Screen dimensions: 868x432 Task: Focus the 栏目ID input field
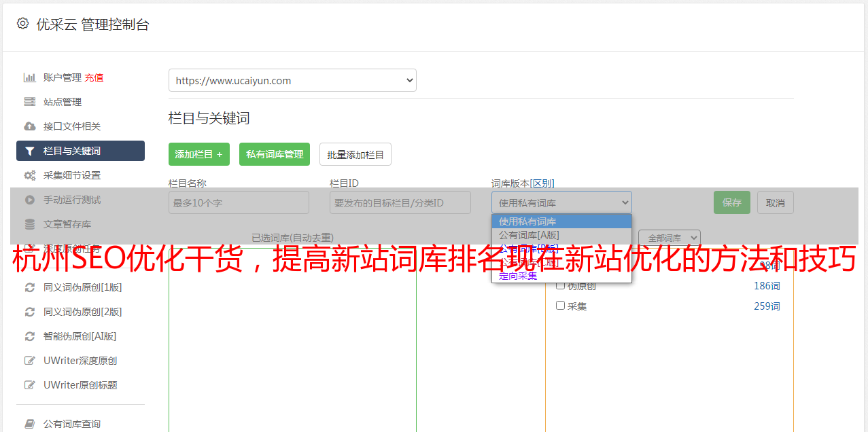(400, 202)
